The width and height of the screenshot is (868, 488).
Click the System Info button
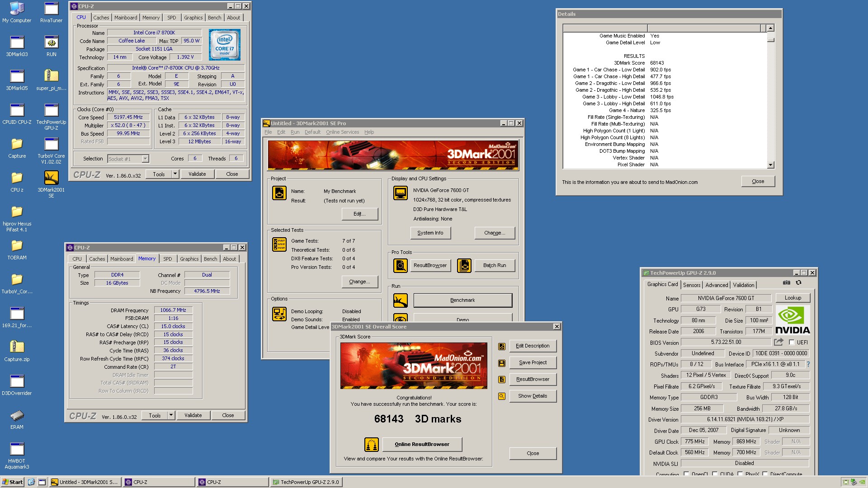pos(430,233)
